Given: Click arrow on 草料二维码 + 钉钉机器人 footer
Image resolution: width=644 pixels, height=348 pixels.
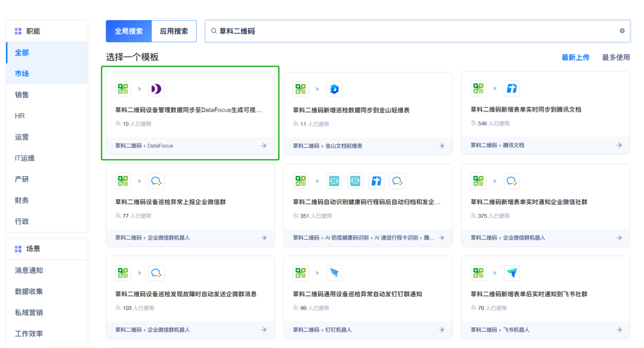Looking at the screenshot, I should pyautogui.click(x=441, y=330).
